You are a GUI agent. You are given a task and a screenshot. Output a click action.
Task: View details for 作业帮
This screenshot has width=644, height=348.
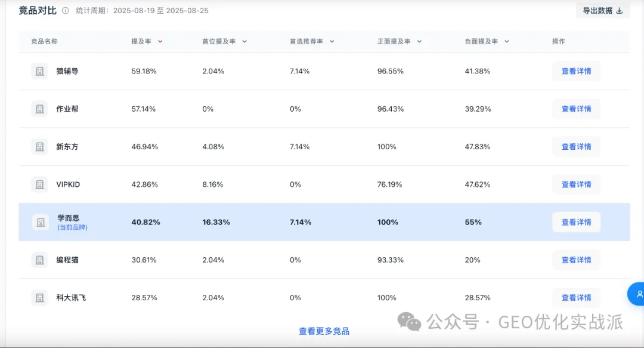(x=576, y=109)
